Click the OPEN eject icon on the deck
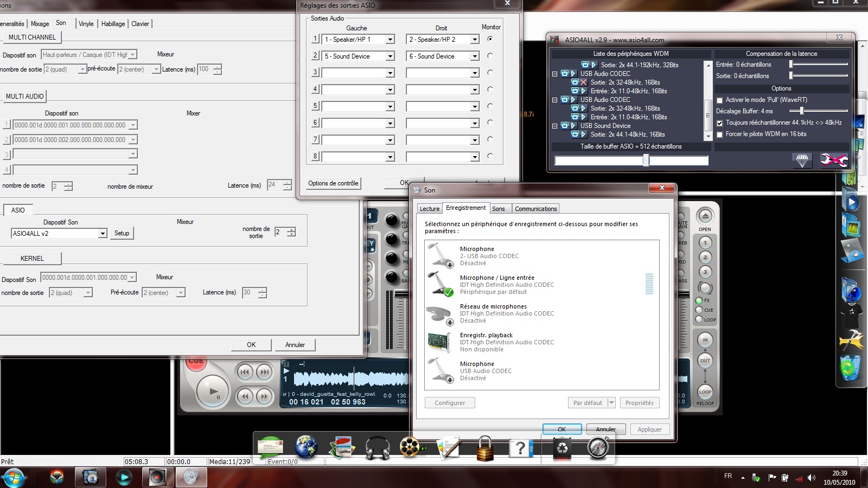The image size is (868, 488). coord(705,216)
